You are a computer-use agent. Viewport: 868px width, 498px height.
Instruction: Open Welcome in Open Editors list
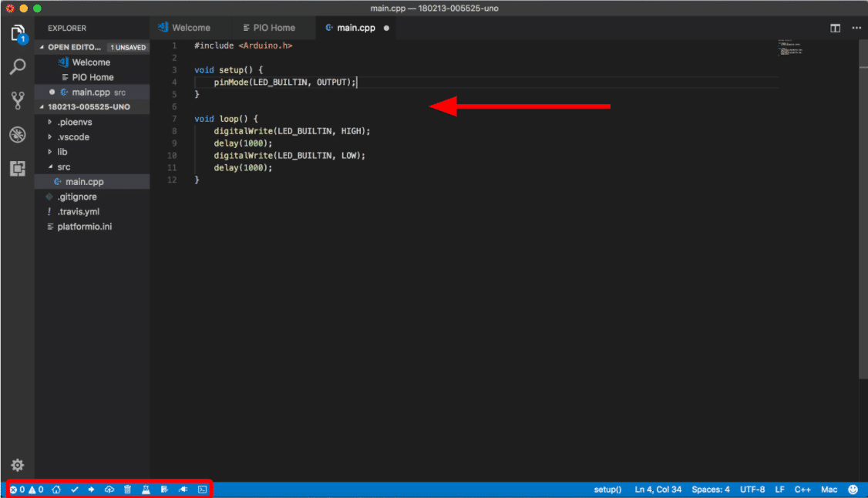(91, 62)
